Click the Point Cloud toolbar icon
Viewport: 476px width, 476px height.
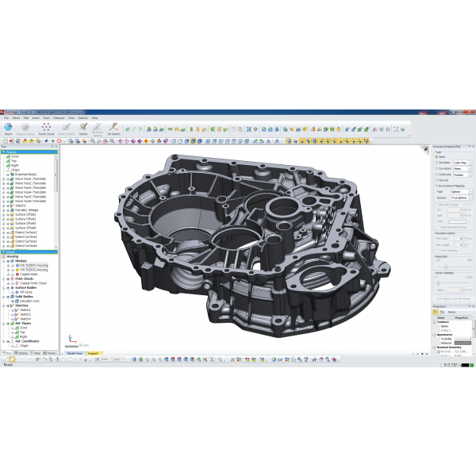coord(46,127)
